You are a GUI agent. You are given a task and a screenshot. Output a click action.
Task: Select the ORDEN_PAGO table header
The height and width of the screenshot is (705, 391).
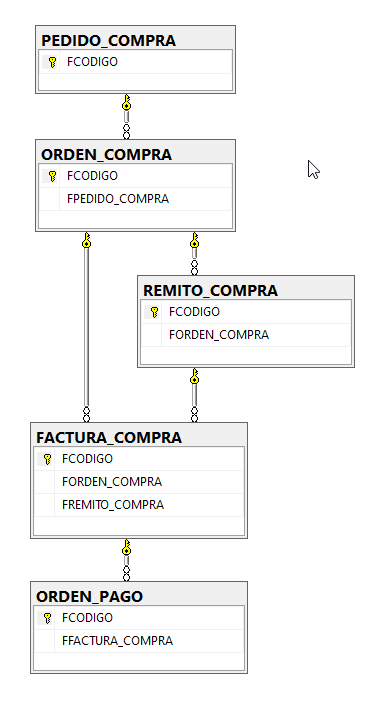[x=139, y=596]
